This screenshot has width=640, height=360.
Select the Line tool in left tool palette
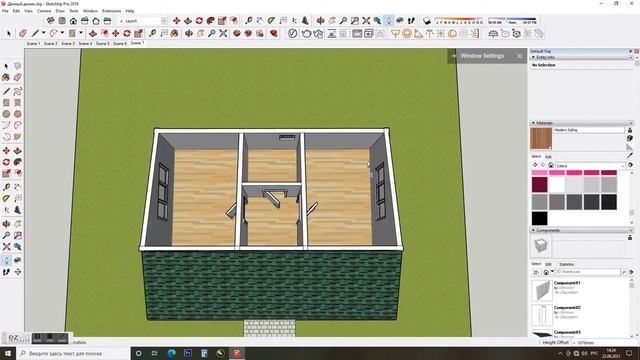coord(6,91)
